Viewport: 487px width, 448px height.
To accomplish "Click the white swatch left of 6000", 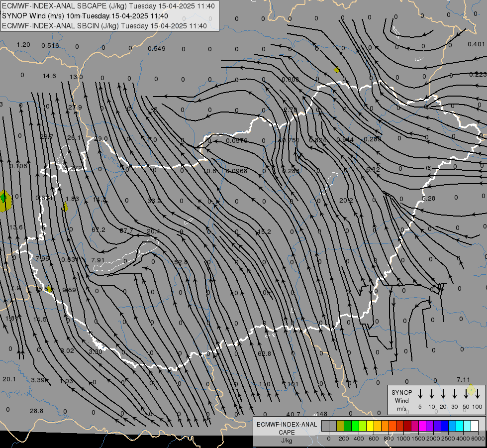I will (x=474, y=426).
